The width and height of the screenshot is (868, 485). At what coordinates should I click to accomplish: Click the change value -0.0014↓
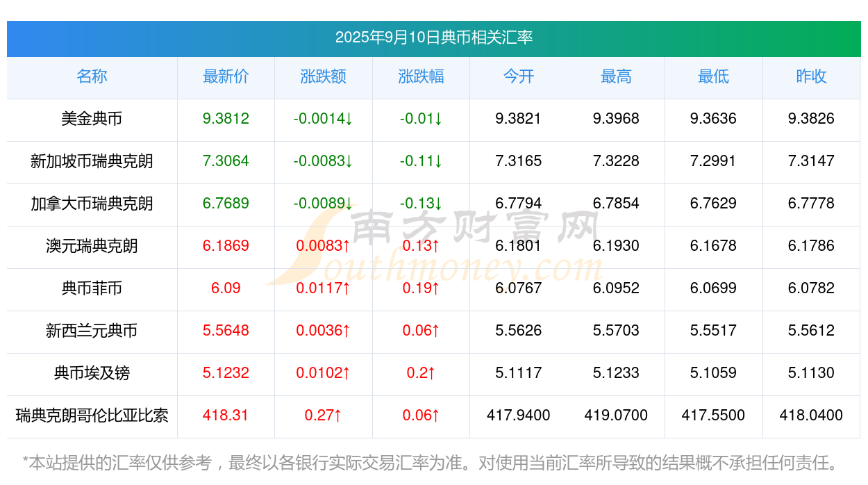coord(324,119)
